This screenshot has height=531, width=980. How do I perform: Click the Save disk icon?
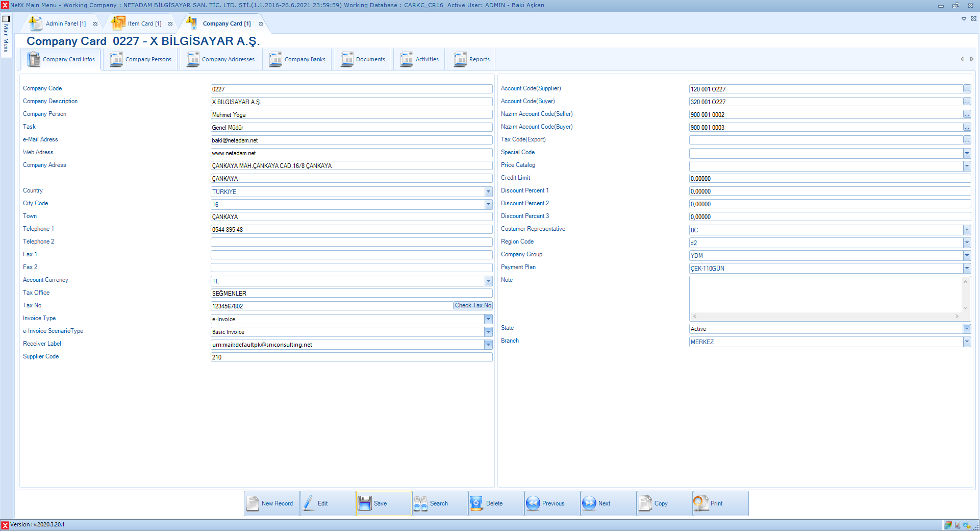[x=365, y=503]
